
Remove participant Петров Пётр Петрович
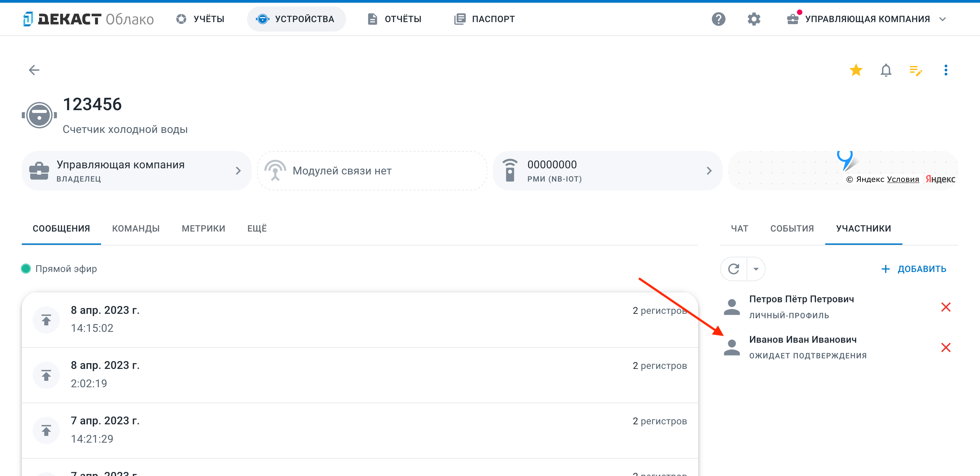click(946, 307)
